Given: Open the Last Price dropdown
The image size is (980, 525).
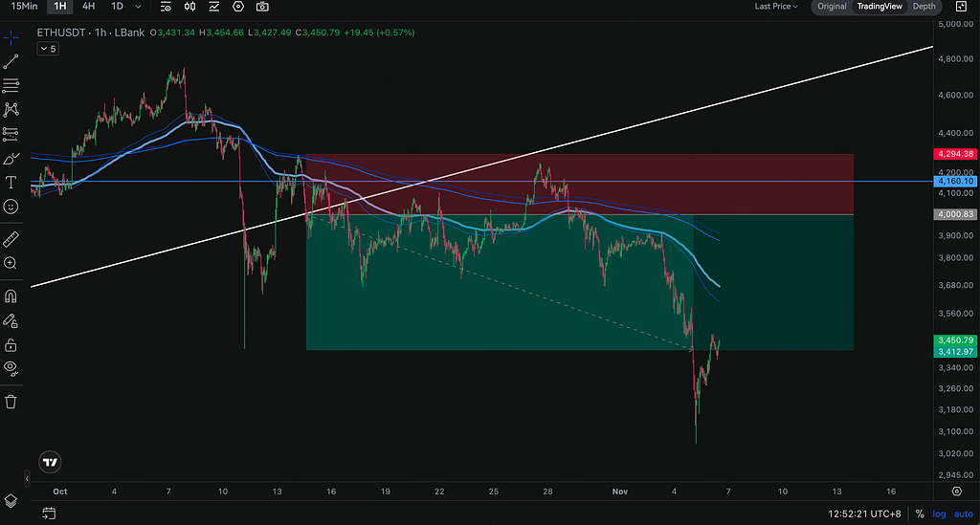Looking at the screenshot, I should click(776, 7).
